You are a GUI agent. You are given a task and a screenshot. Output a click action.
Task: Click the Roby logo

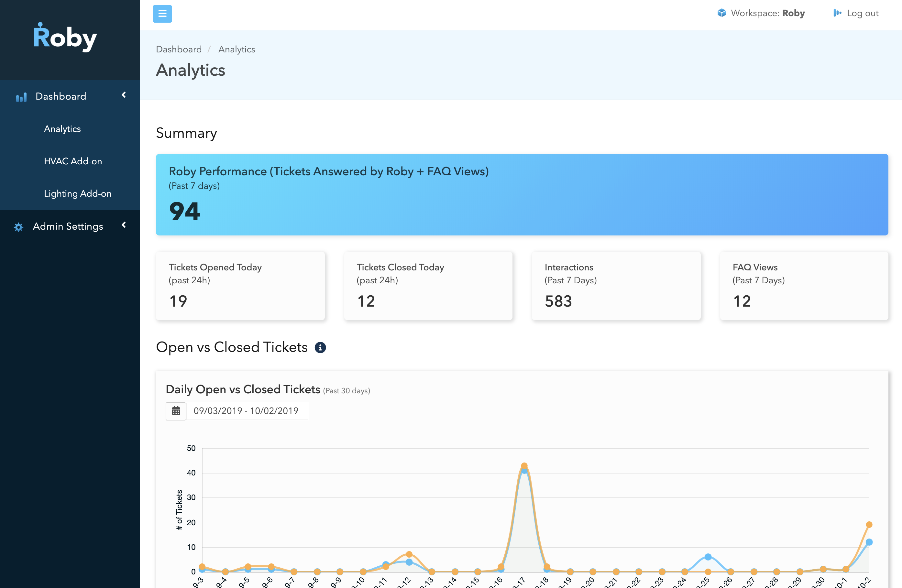65,37
